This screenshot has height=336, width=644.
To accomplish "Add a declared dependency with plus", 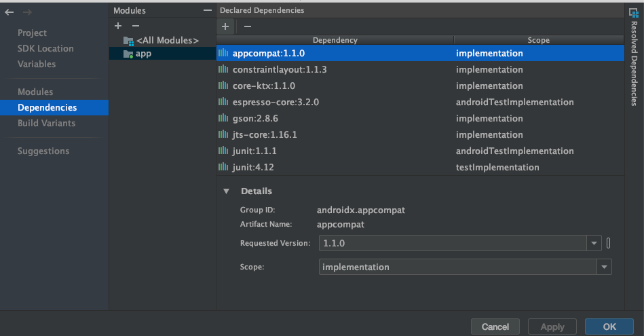I will [226, 26].
